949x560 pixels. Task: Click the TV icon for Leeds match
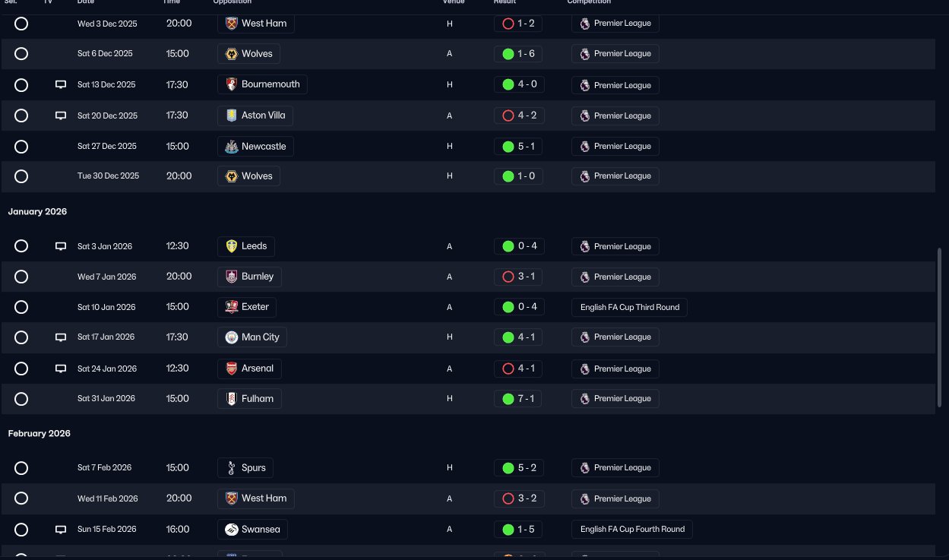pos(61,247)
